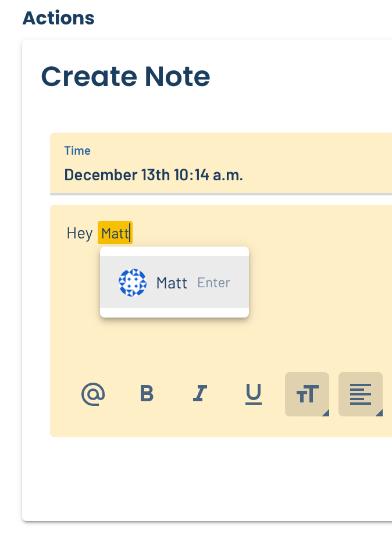Open the text alignment dropdown

coord(361,394)
